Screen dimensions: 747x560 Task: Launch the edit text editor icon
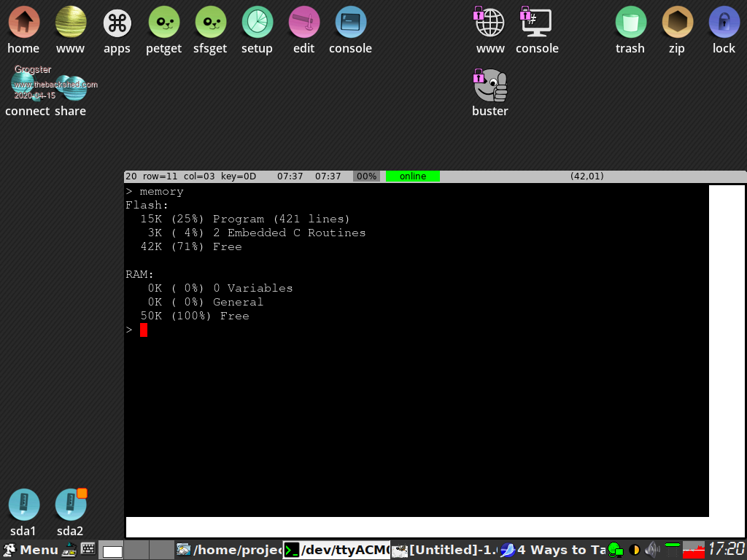(x=303, y=23)
